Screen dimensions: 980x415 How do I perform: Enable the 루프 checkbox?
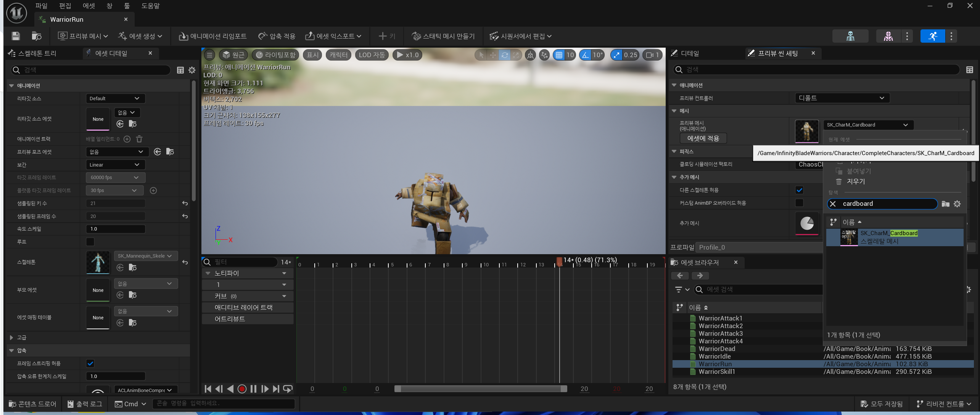[x=90, y=242]
